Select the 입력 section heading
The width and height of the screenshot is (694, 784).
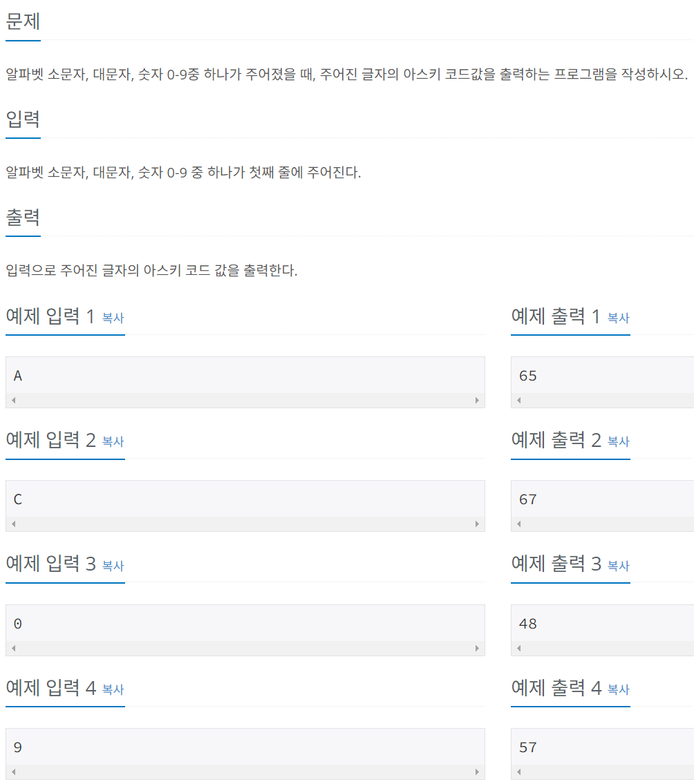23,119
